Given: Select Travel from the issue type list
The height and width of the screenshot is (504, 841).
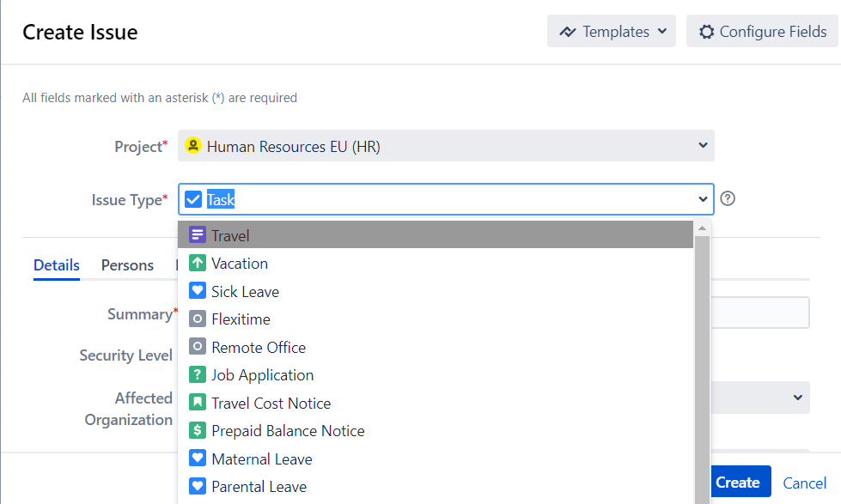Looking at the screenshot, I should tap(436, 235).
